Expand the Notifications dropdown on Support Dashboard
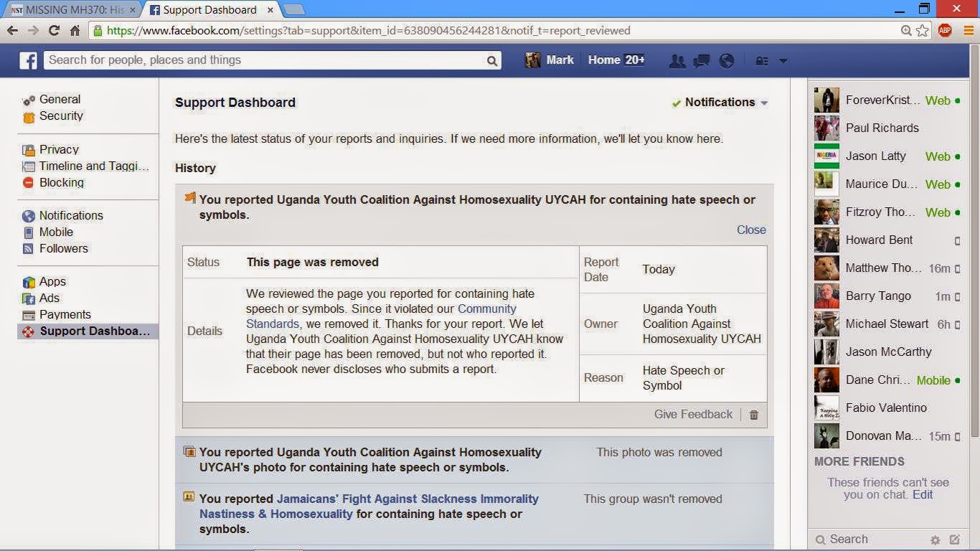The width and height of the screenshot is (980, 551). tap(720, 103)
